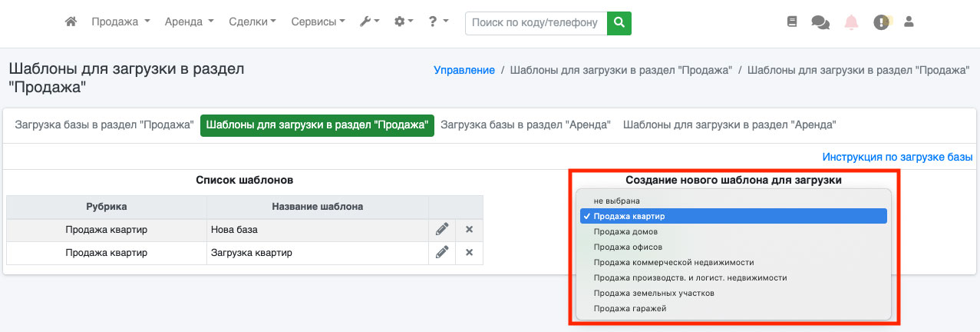980x332 pixels.
Task: Choose "Продажа гаражей" option
Action: pyautogui.click(x=629, y=308)
